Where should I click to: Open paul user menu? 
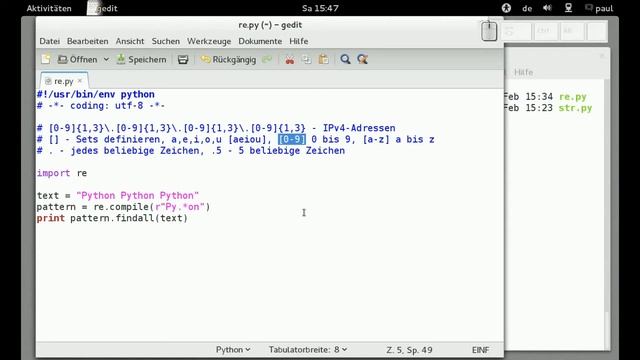point(599,8)
